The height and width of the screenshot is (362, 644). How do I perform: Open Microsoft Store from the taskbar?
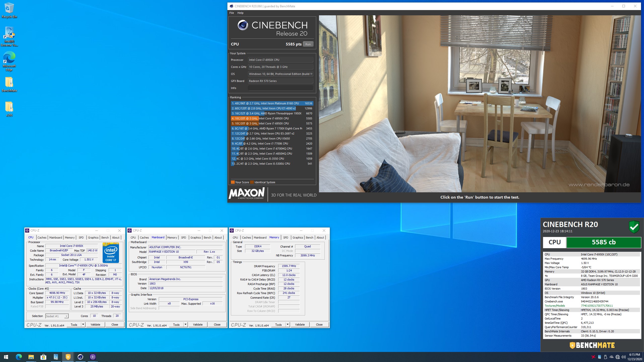(x=43, y=357)
